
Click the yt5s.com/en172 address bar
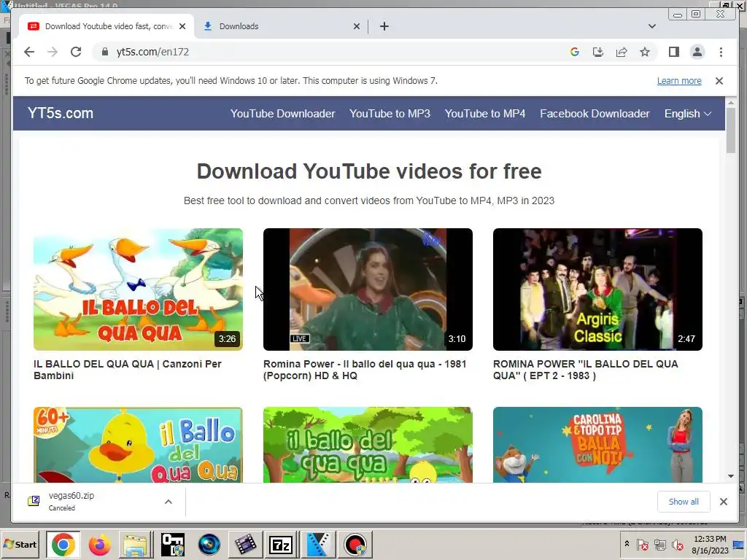[x=329, y=52]
